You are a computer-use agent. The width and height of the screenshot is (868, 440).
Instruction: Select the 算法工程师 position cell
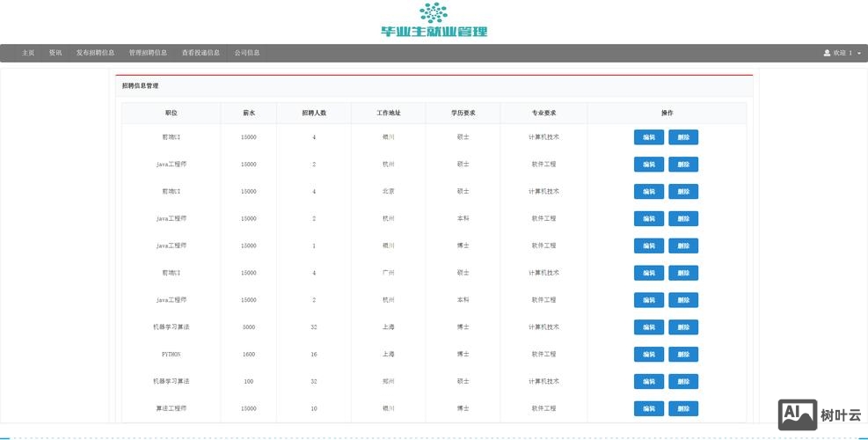[171, 408]
